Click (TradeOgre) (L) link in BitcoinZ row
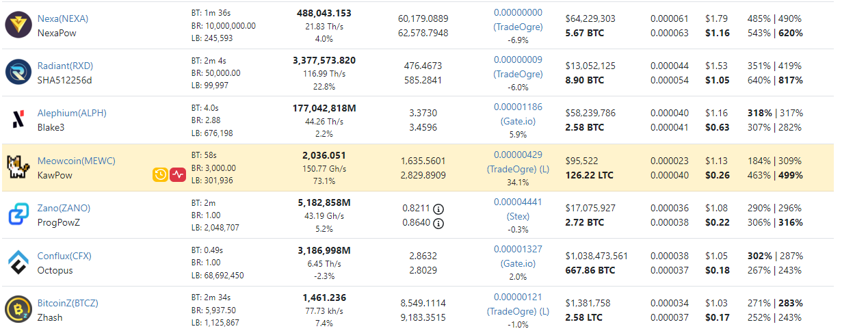The width and height of the screenshot is (868, 331). point(518,311)
